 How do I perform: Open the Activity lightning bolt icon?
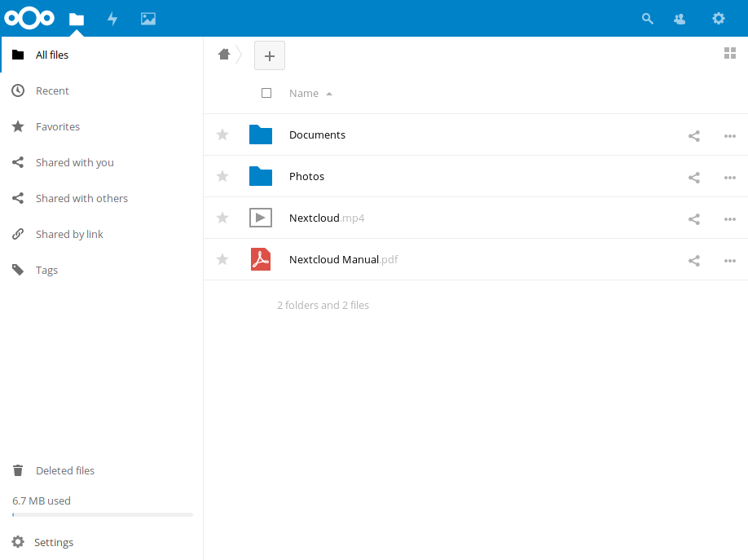112,19
